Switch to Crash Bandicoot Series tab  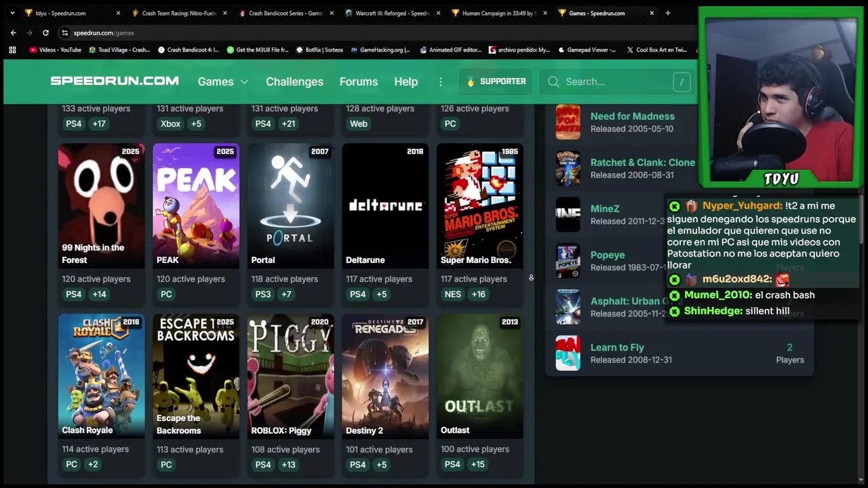[285, 13]
